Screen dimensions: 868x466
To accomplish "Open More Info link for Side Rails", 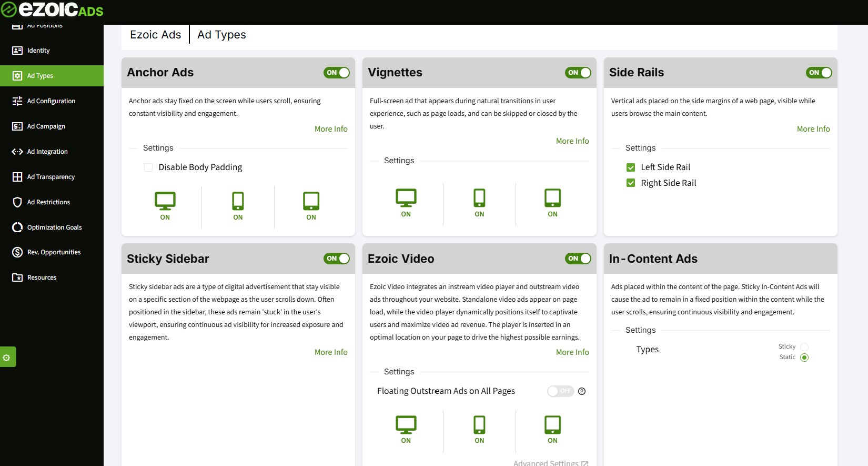I will [813, 129].
